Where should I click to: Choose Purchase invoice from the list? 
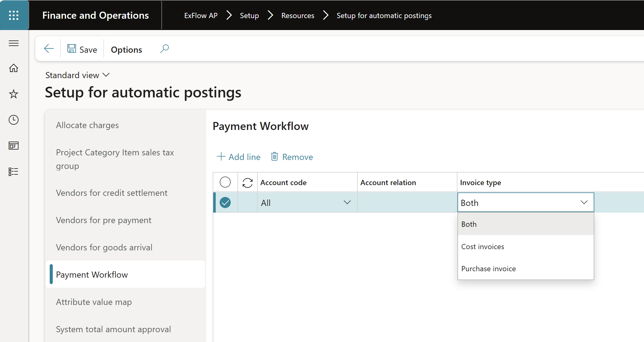coord(526,268)
